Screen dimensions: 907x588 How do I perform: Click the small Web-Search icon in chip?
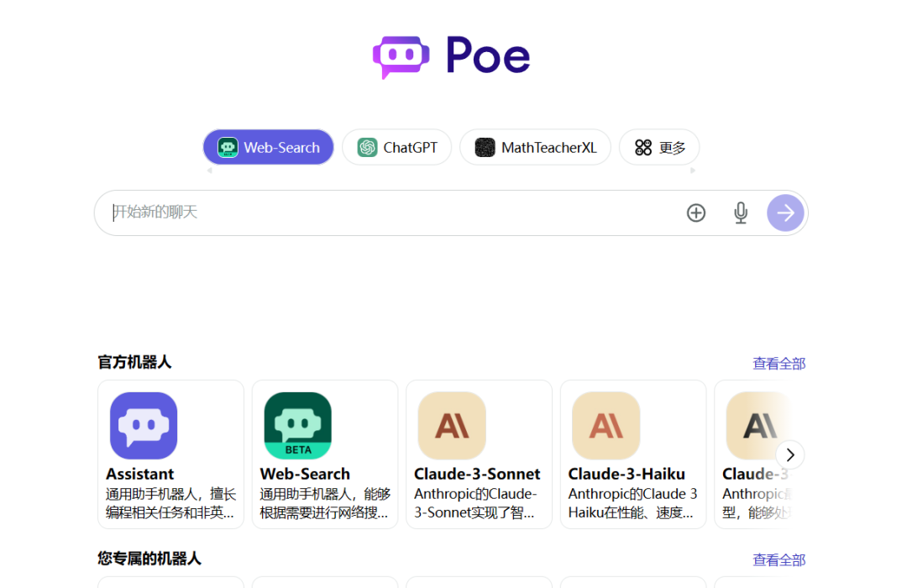tap(228, 148)
